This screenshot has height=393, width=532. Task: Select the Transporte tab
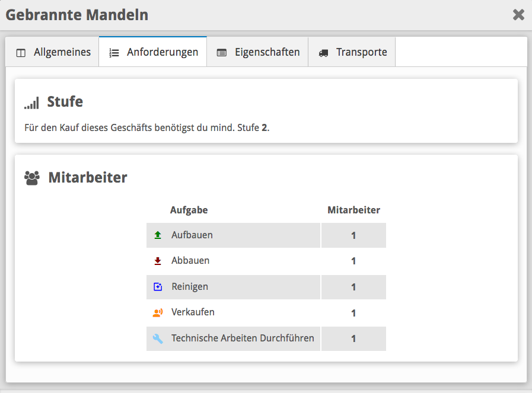[353, 52]
